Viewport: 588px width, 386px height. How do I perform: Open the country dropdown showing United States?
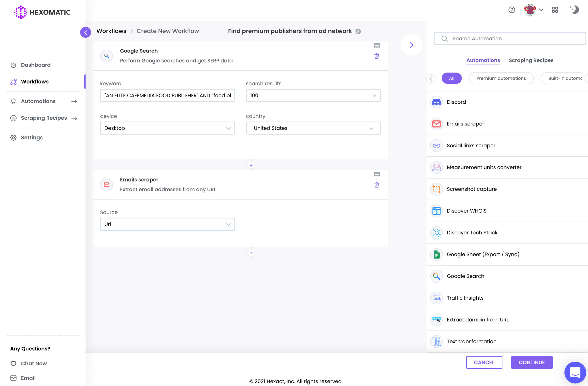[313, 128]
